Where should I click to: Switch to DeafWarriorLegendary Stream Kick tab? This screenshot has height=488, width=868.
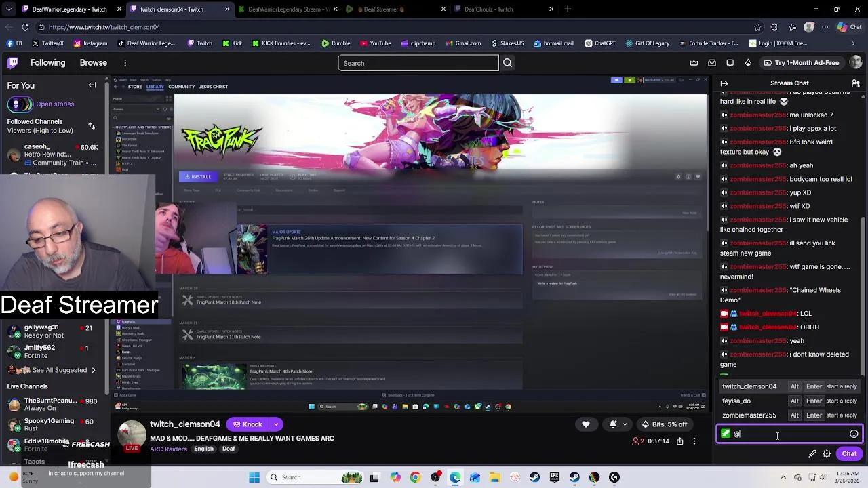tap(288, 9)
